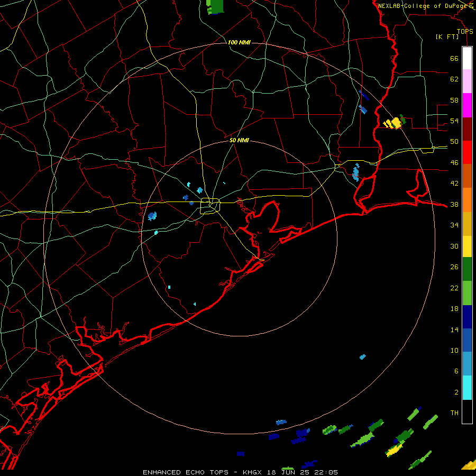Pick the dark green legend swatch
The width and height of the screenshot is (476, 476).
tap(467, 269)
